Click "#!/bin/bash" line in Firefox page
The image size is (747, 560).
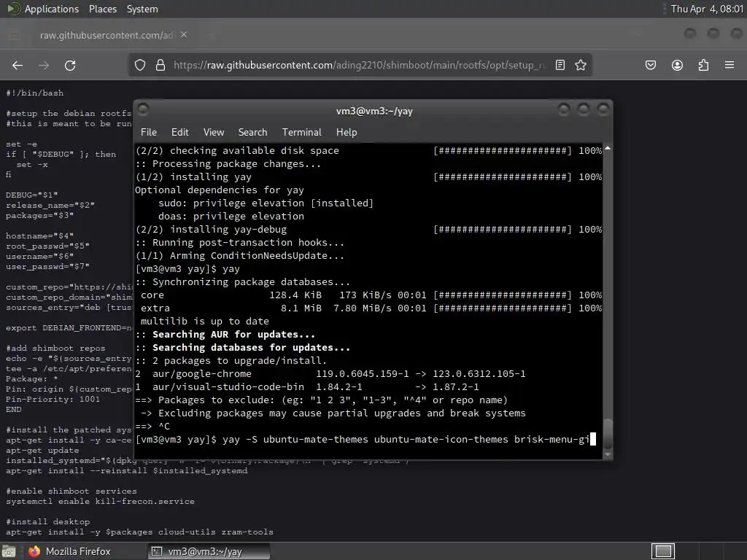34,93
